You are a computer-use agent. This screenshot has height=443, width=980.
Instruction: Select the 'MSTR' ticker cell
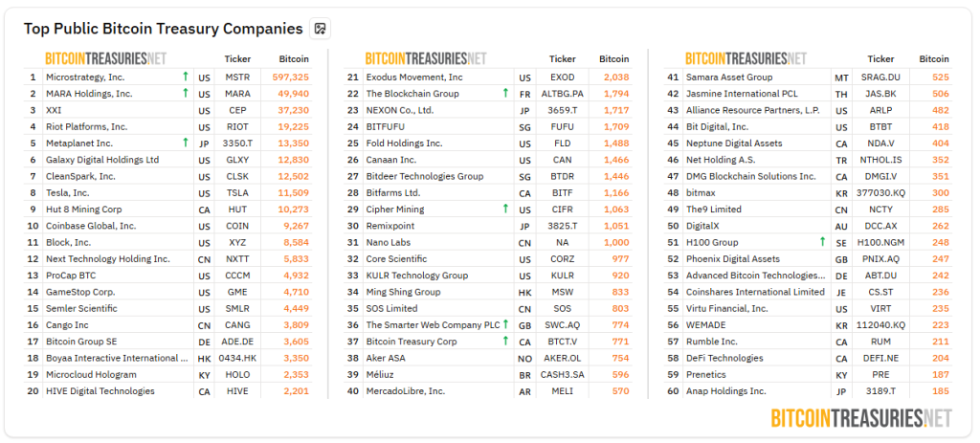(237, 78)
